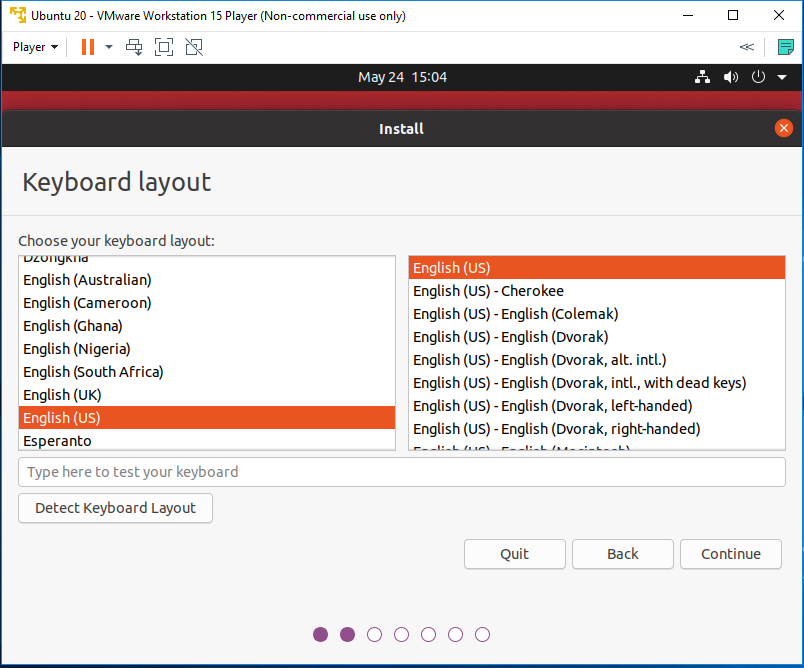Pause the virtual machine with the pause icon

pos(88,47)
